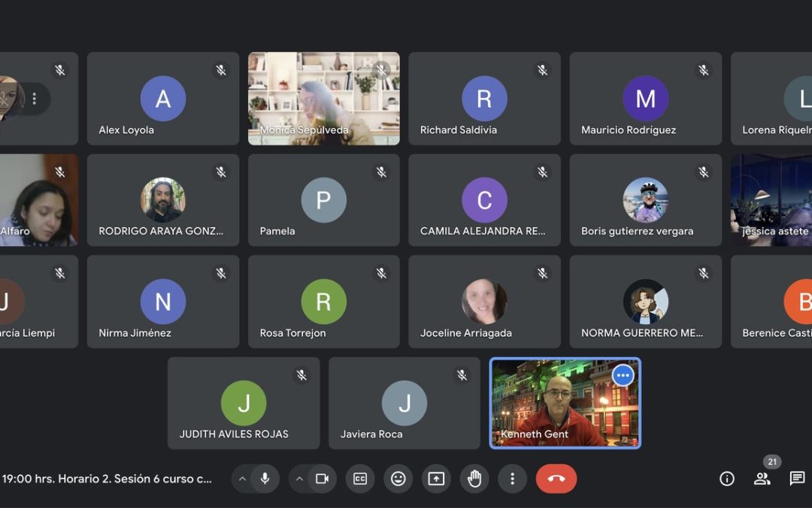
Task: Click the Lorena Riquelme tile
Action: point(771,99)
